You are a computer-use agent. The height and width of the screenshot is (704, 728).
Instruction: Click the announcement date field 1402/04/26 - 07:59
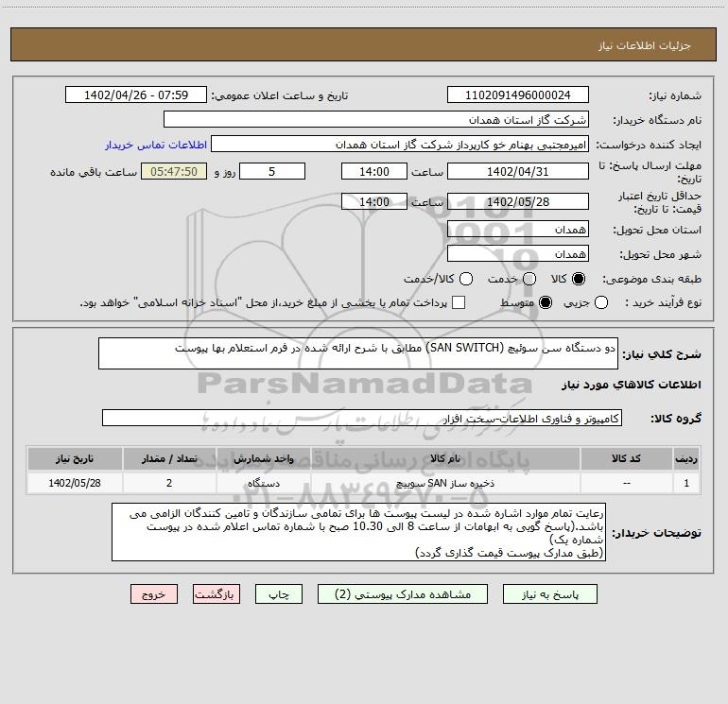click(x=136, y=95)
